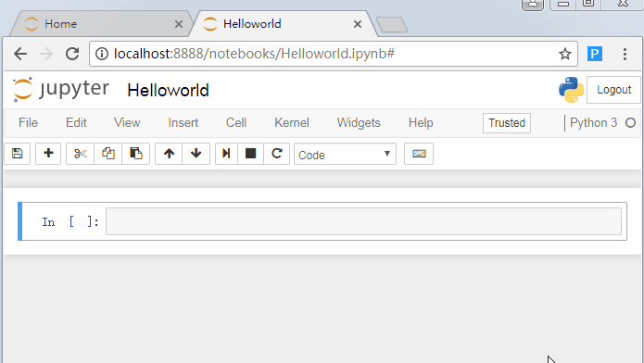Go forward in browser
This screenshot has width=644, height=363.
coord(46,54)
